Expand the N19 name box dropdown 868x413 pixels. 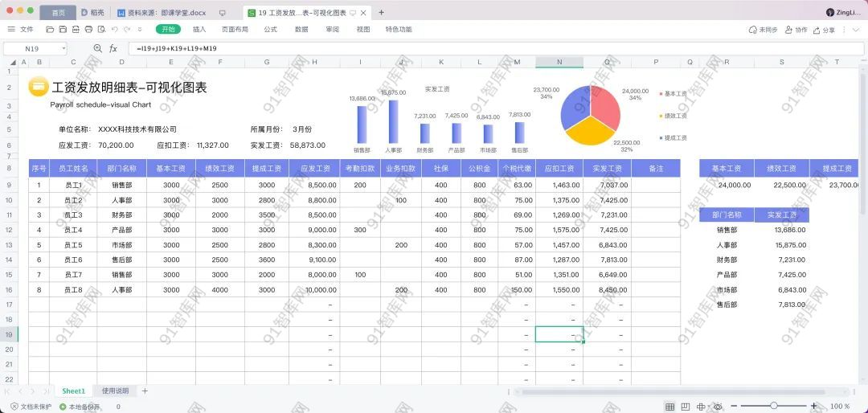(63, 48)
